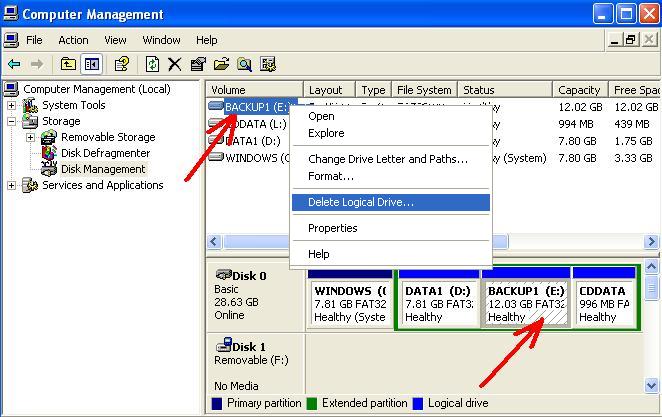Click the Help toolbar icon

122,64
